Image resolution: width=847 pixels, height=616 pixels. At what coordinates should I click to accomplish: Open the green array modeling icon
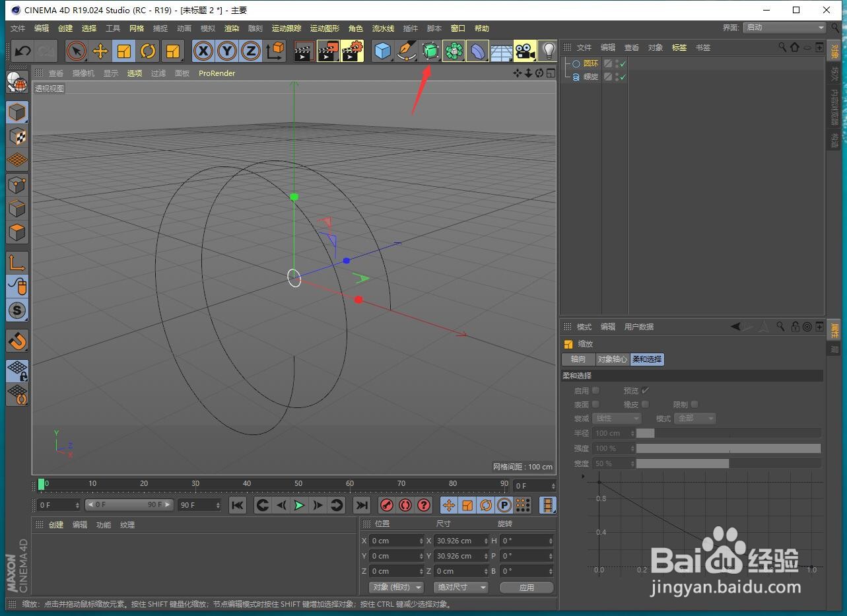(x=454, y=51)
